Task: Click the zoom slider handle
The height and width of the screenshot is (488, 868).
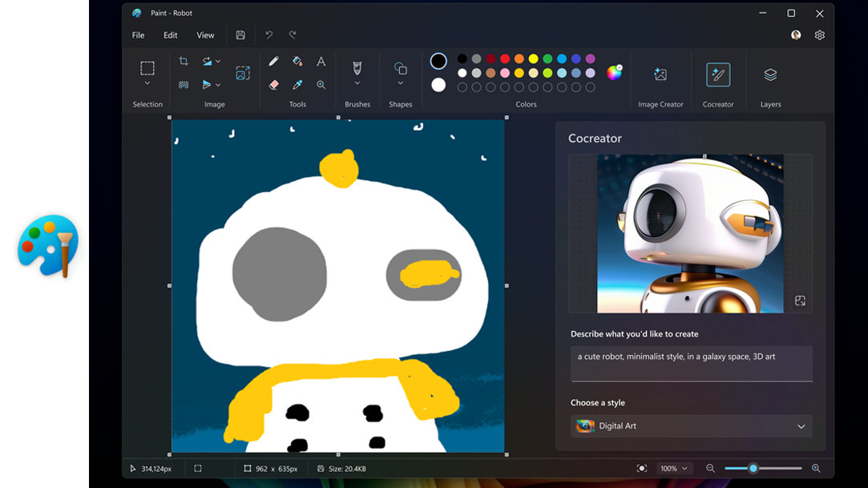Action: (753, 468)
